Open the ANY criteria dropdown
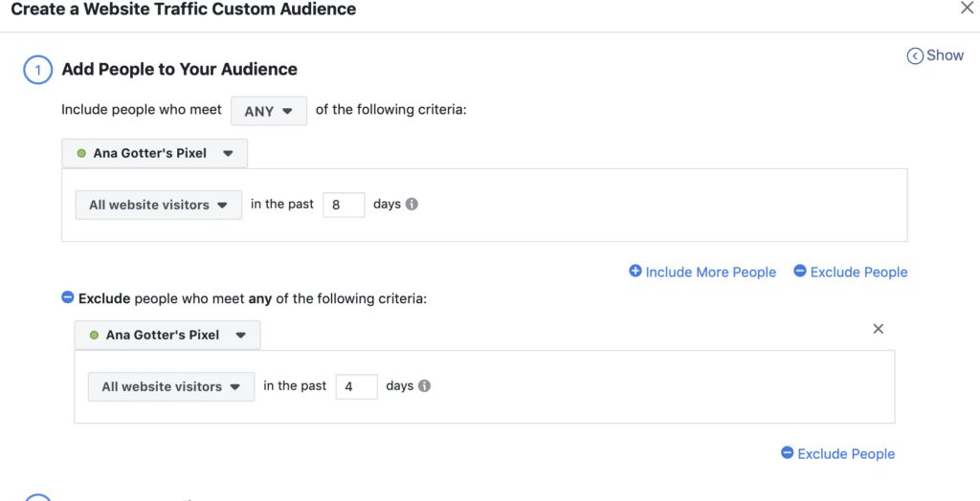Screen dimensions: 980x501 (269, 111)
